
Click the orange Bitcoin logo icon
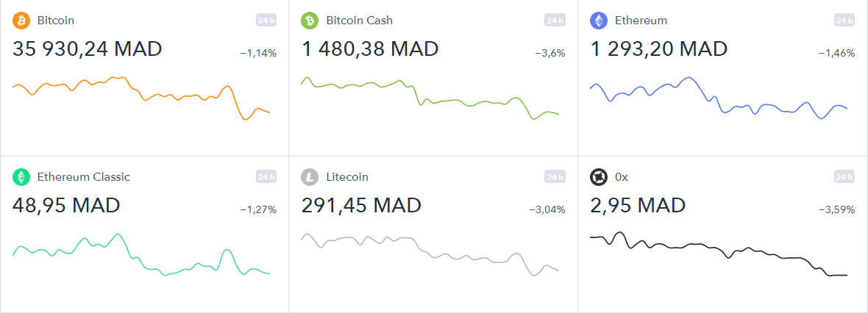21,21
